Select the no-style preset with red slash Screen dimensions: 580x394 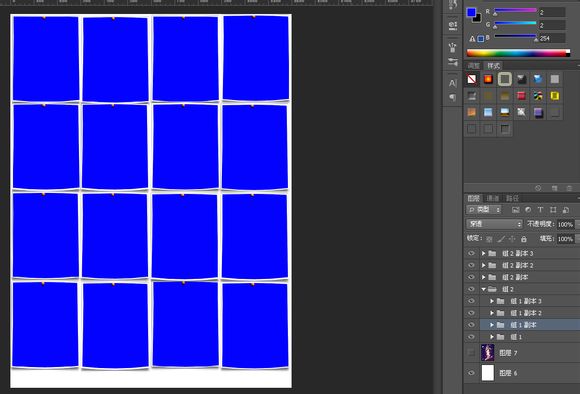472,79
